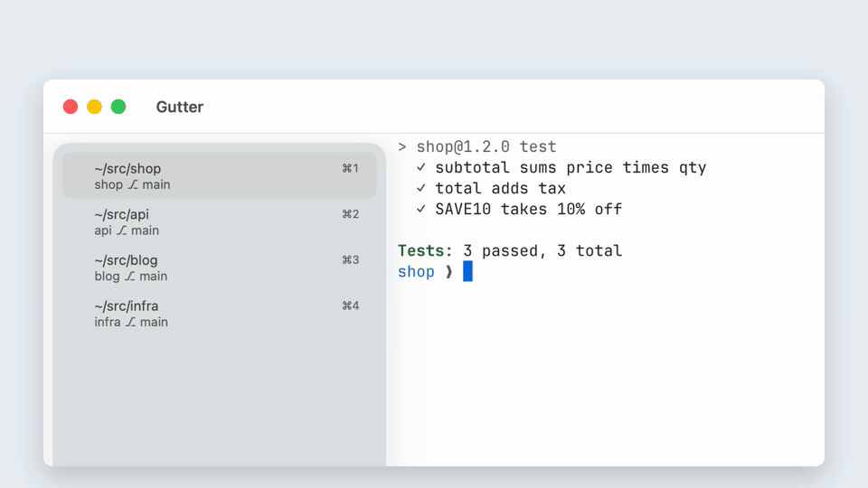Click the green Tests: summary label
The height and width of the screenshot is (488, 868).
pyautogui.click(x=425, y=250)
